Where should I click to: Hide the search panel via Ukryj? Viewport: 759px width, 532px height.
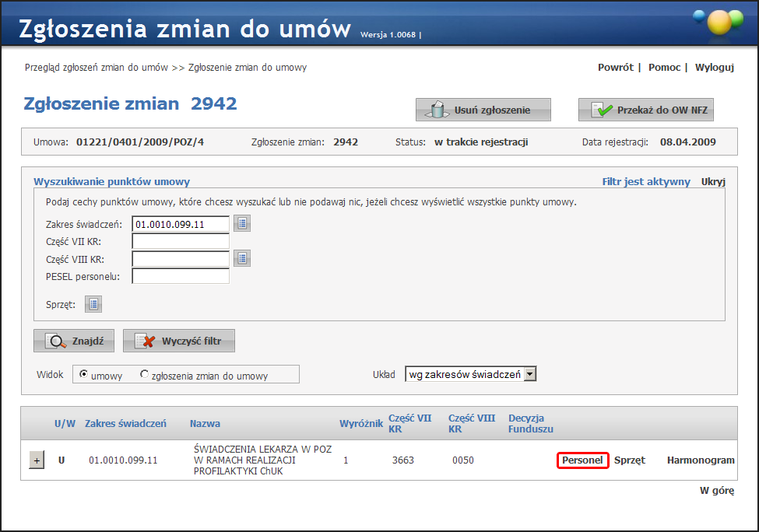[x=713, y=182]
